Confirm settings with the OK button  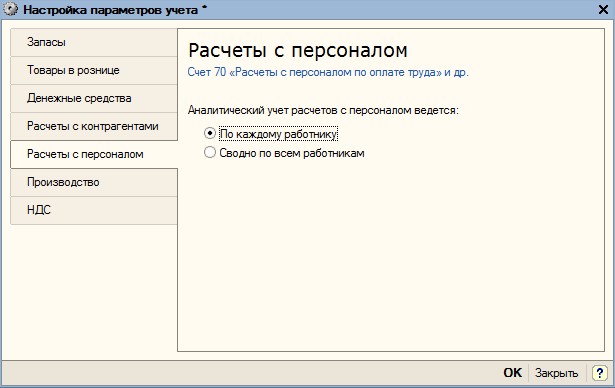tap(513, 373)
